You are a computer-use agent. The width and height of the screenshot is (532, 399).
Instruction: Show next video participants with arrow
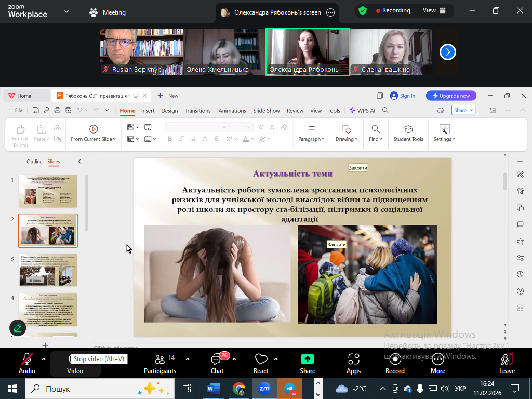pos(448,52)
